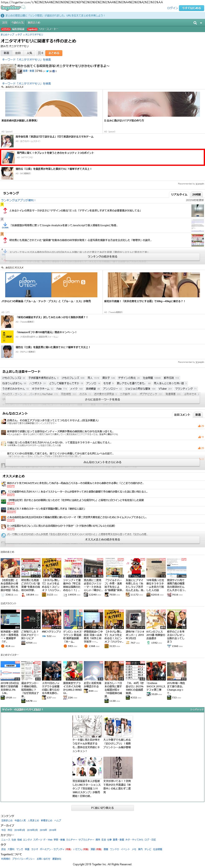Image resolution: width=205 pixels, height=868 pixels.
Task: Click the tablet thumbnail of the NTTドコモ ad
Action: (8, 157)
